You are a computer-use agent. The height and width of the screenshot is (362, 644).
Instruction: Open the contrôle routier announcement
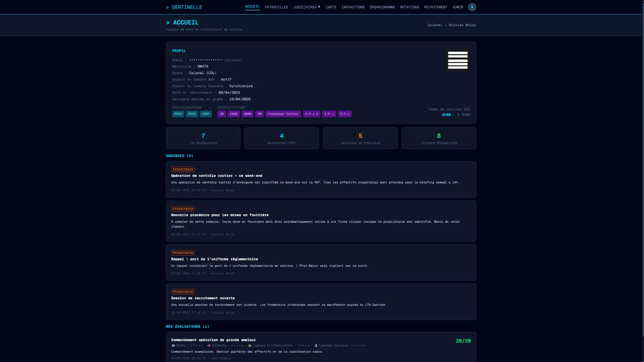tap(321, 179)
